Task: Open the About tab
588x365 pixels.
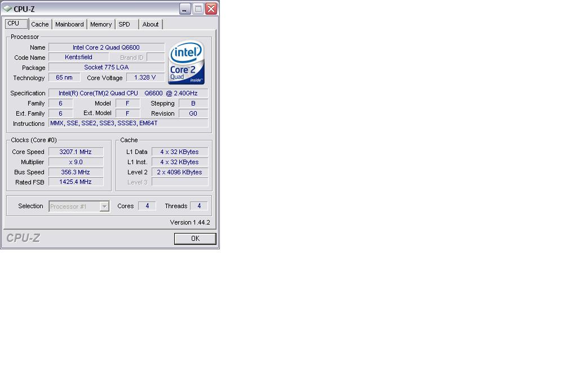Action: pyautogui.click(x=151, y=24)
